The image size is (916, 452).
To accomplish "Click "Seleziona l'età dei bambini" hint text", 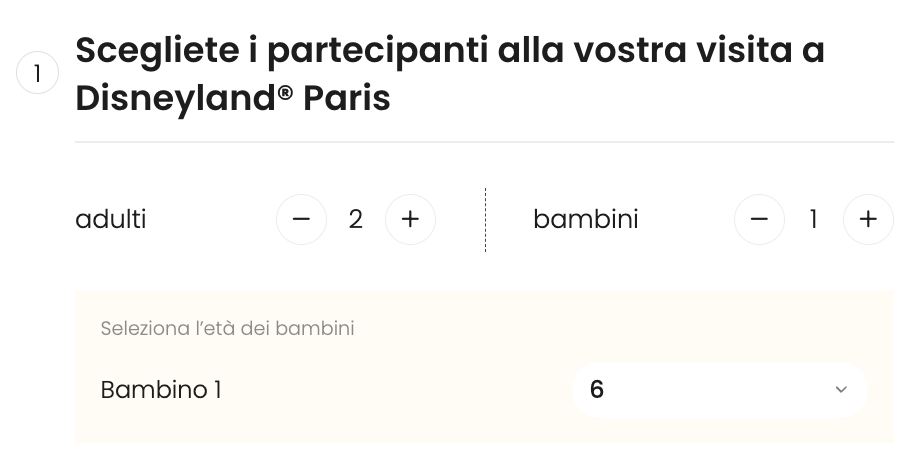I will (x=227, y=328).
